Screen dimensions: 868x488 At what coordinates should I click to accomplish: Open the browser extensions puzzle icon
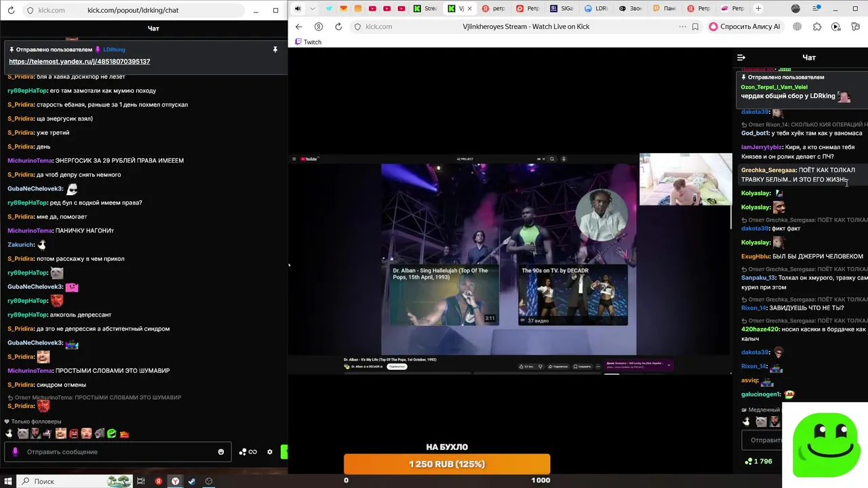[x=816, y=26]
